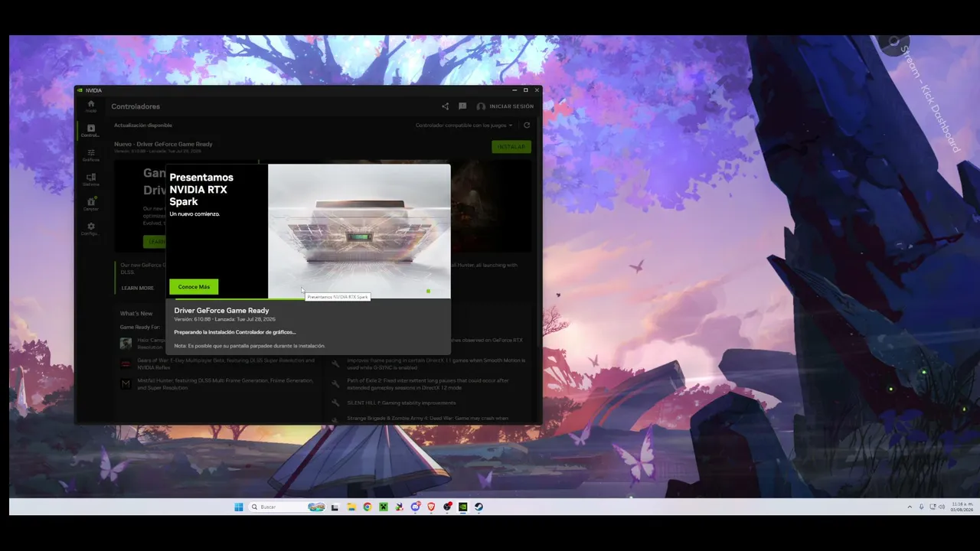980x551 pixels.
Task: Click the Gears of War game icon
Action: coord(126,364)
